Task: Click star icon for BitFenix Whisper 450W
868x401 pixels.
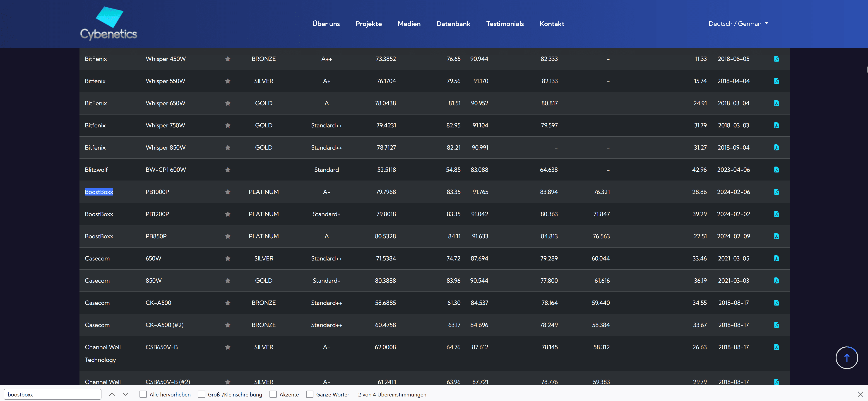Action: point(228,59)
